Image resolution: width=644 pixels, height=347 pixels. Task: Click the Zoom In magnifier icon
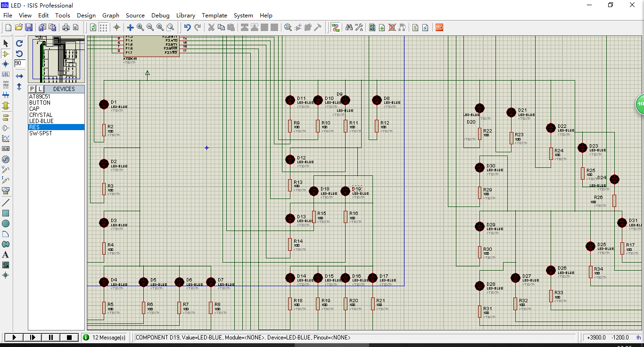point(140,27)
